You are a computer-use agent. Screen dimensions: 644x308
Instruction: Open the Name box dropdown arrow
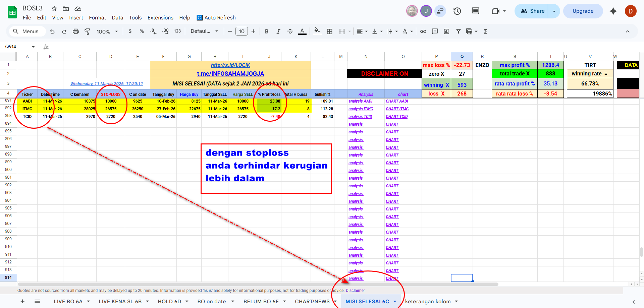(33, 47)
